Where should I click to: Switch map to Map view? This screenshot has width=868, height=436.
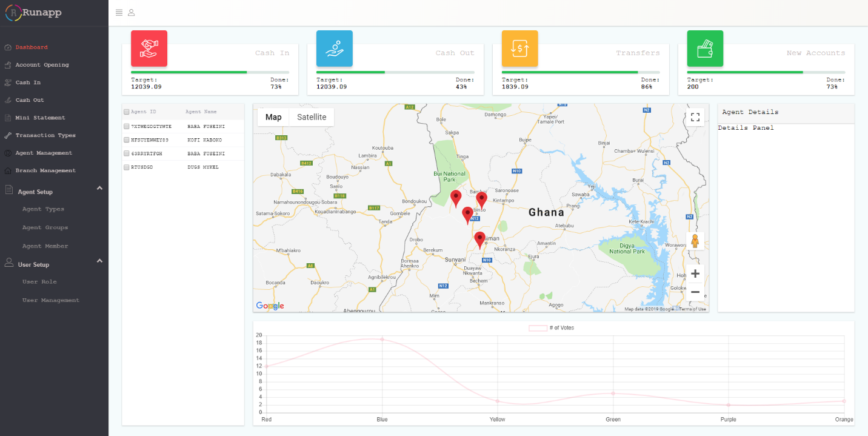(273, 117)
